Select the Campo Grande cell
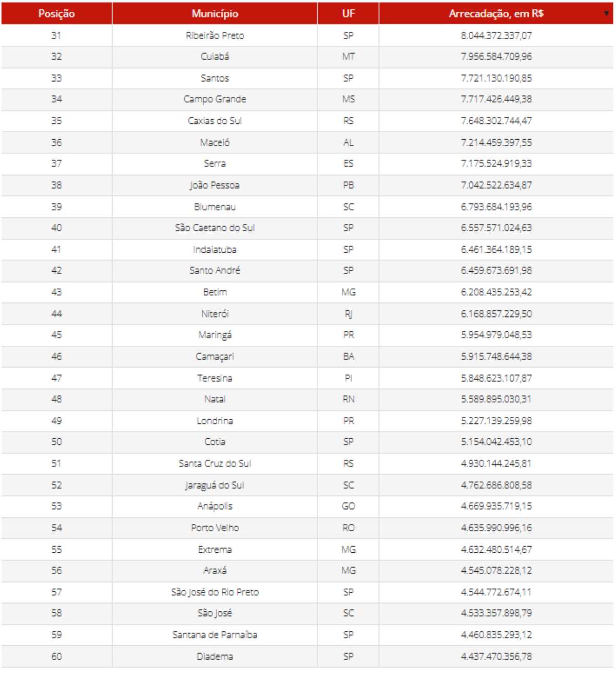616x674 pixels. 215,99
